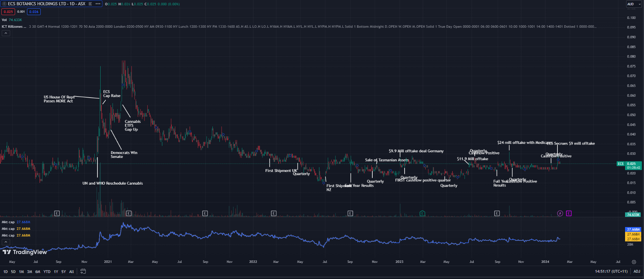The image size is (644, 279).
Task: Select the 'First Shipment UK' annotation
Action: click(281, 171)
